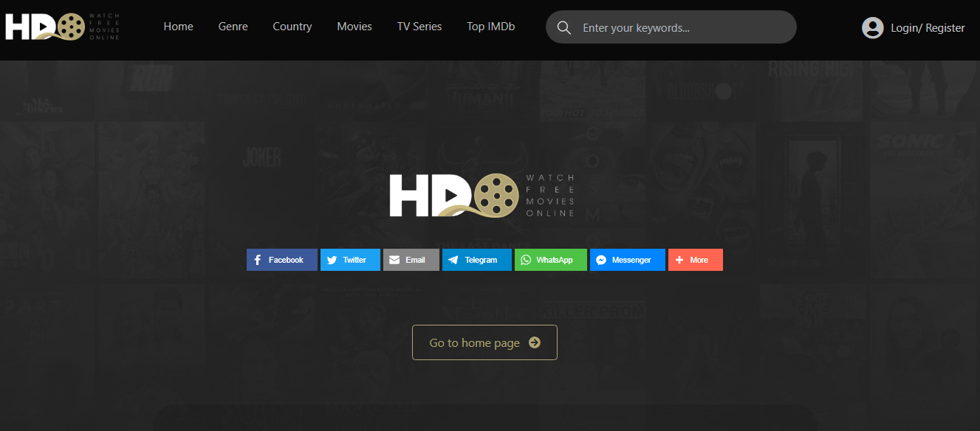This screenshot has width=980, height=431.
Task: Click the user avatar icon
Action: [x=872, y=27]
